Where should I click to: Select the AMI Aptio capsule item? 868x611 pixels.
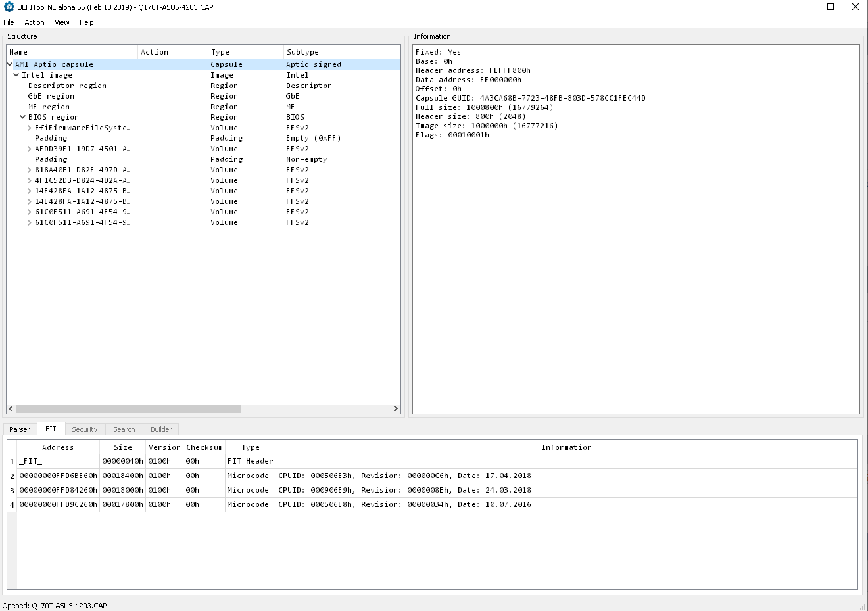54,64
